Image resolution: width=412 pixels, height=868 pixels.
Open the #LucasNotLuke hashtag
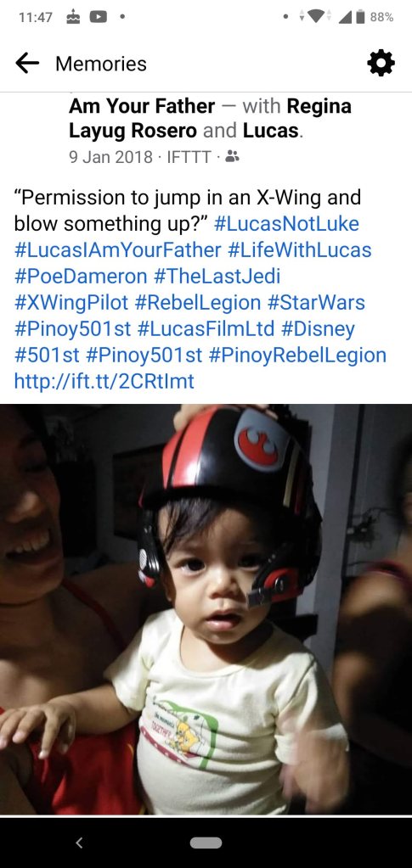pos(286,224)
